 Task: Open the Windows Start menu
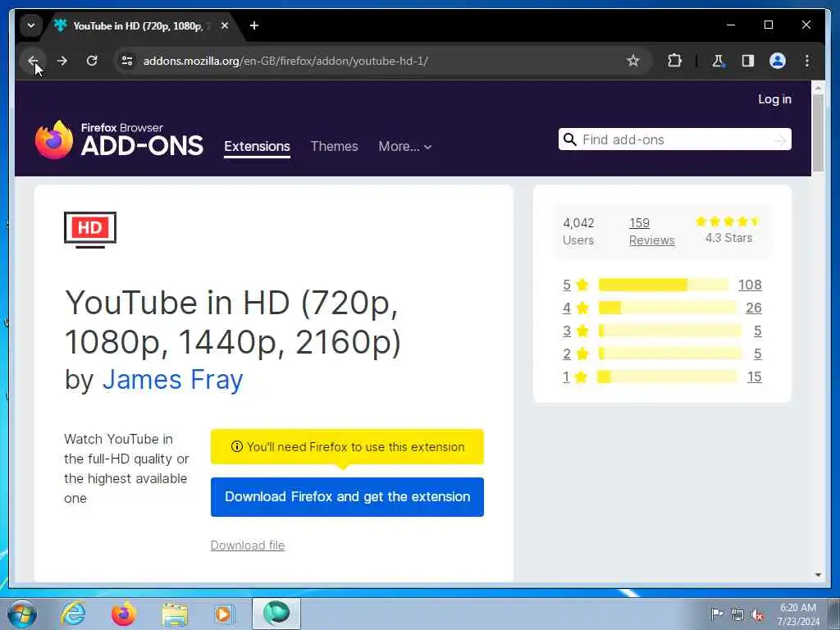(22, 614)
